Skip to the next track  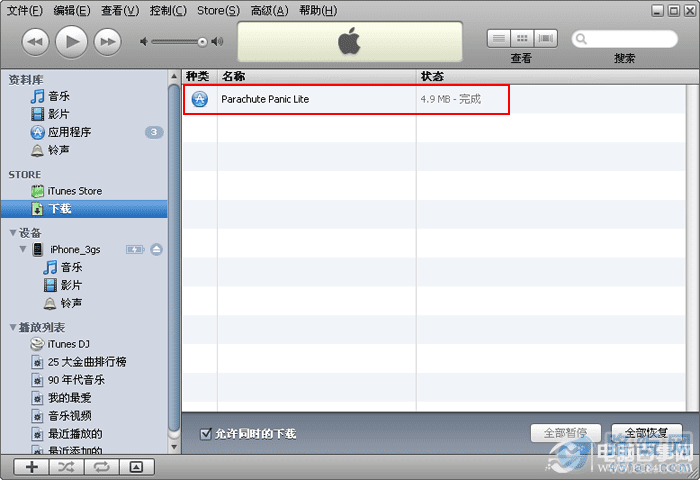(108, 42)
